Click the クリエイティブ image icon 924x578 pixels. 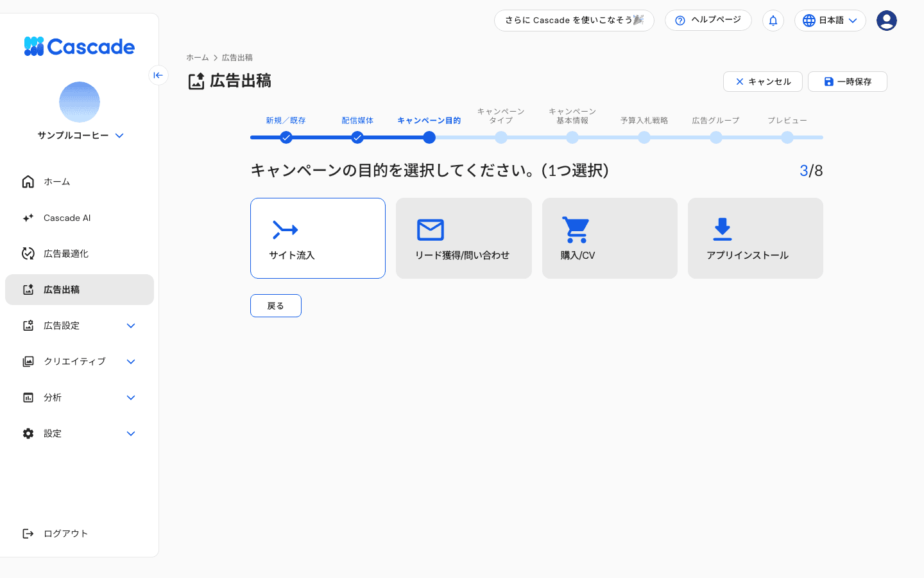28,362
